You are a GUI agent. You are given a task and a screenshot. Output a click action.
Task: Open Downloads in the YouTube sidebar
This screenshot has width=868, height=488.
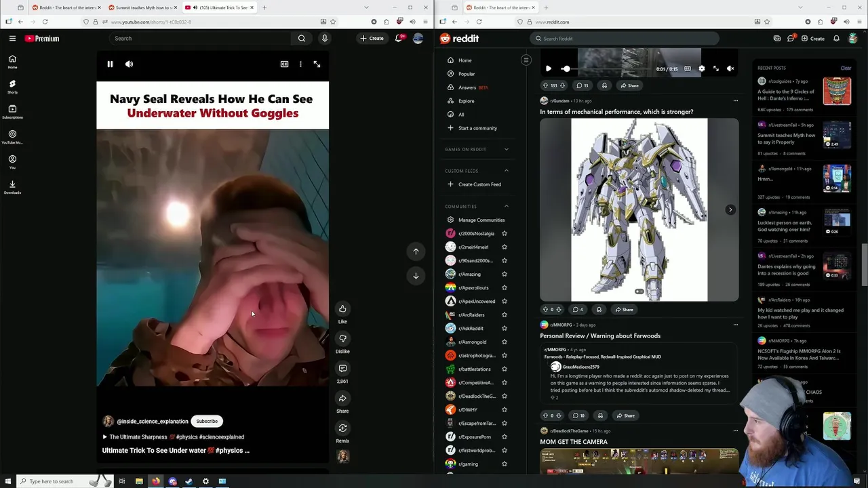pyautogui.click(x=12, y=187)
